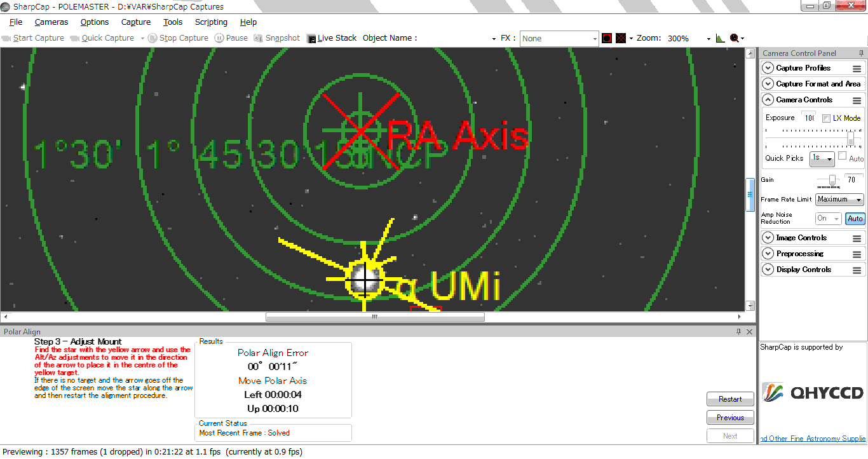The width and height of the screenshot is (868, 459).
Task: Click the Exposure value input field
Action: (808, 118)
